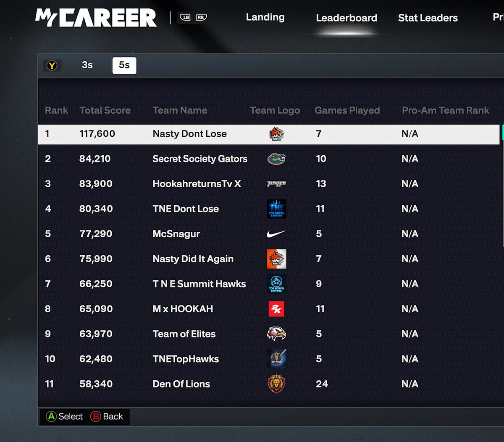The height and width of the screenshot is (442, 504).
Task: Click the TNETopHawks team logo
Action: pos(276,359)
